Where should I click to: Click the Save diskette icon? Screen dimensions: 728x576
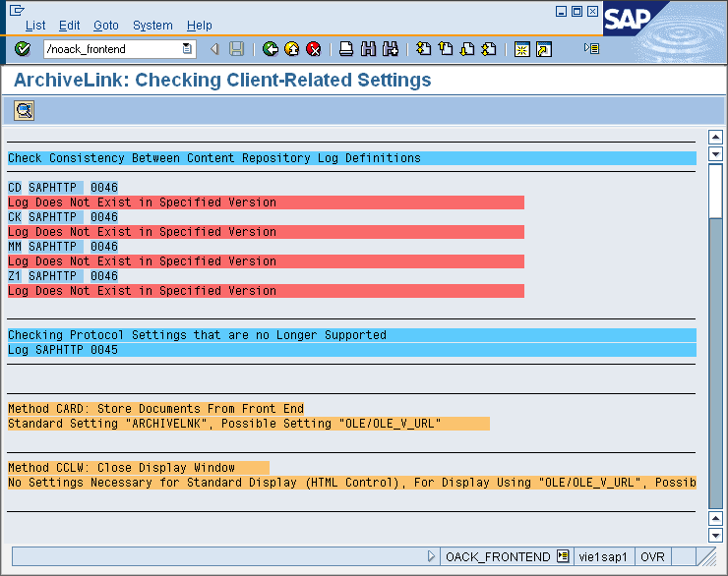236,49
